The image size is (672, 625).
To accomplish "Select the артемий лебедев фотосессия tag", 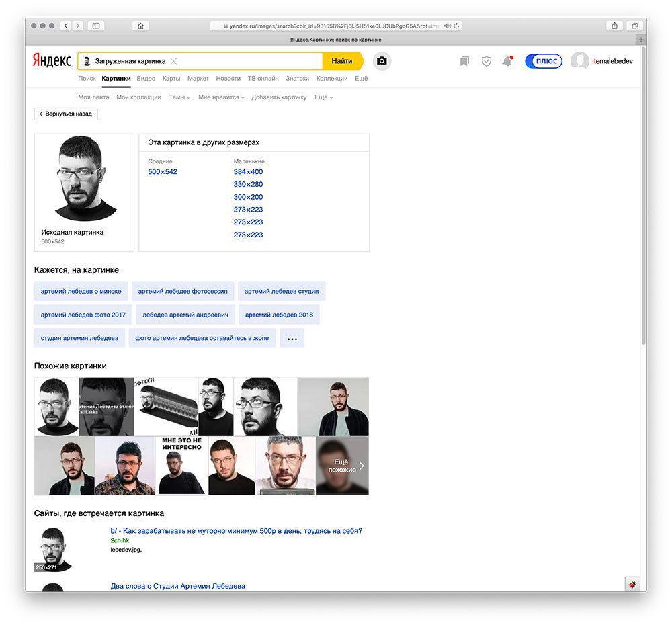I will 183,291.
